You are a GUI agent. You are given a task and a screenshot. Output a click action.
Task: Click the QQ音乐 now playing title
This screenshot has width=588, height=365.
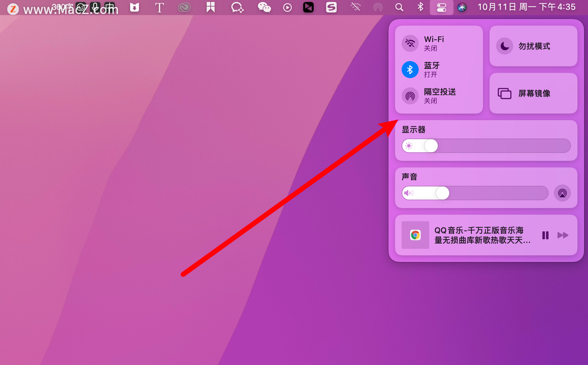click(x=482, y=235)
